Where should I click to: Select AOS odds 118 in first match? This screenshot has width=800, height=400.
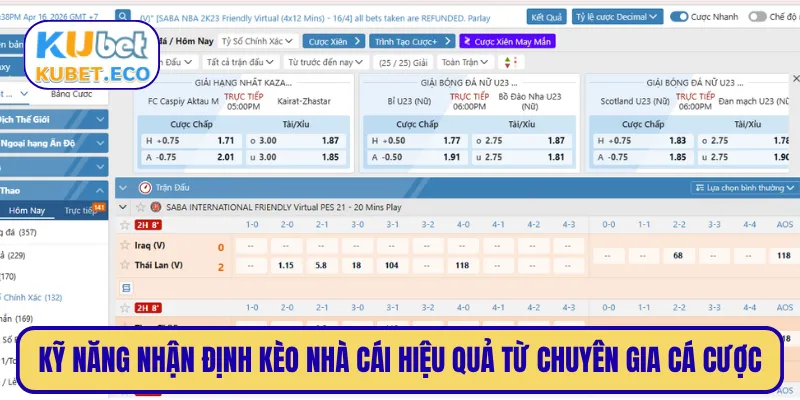tap(784, 256)
